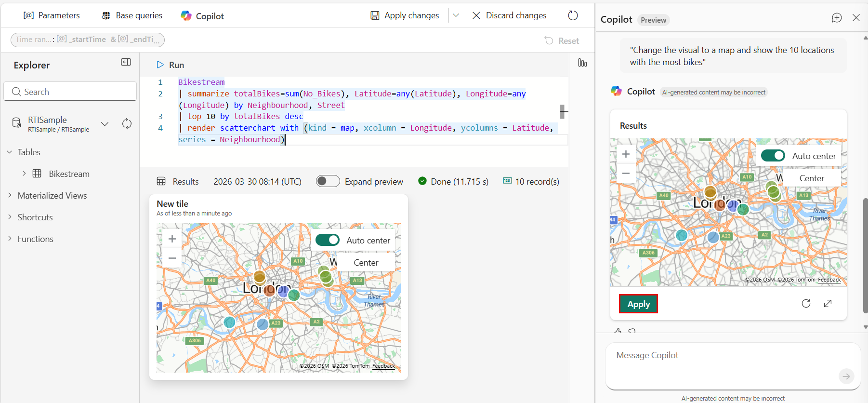
Task: Regenerate the Copilot result
Action: click(806, 303)
